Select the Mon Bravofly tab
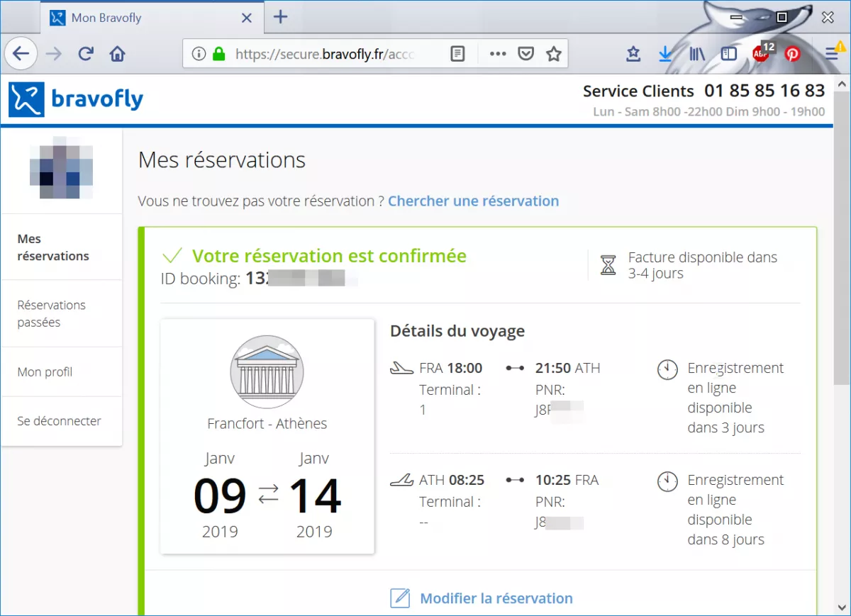Viewport: 851px width, 616px height. (152, 18)
